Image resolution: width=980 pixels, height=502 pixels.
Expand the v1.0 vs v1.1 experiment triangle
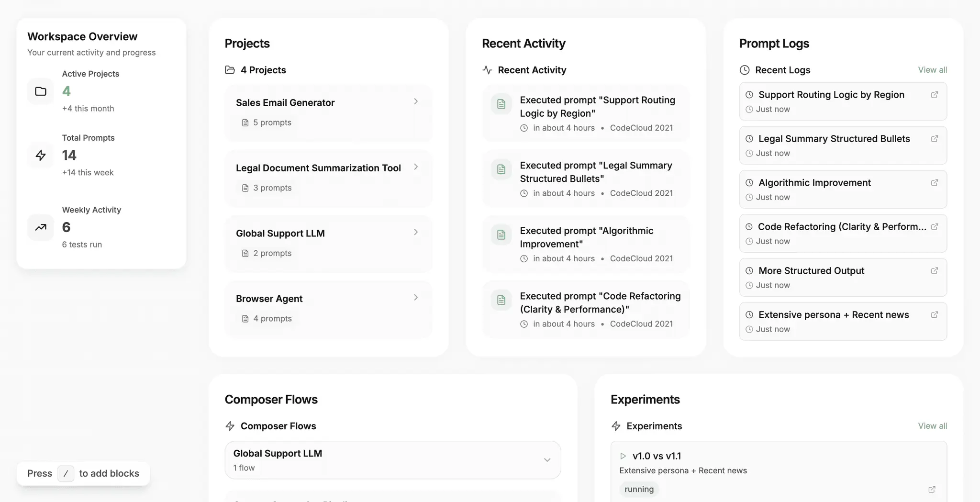point(623,456)
